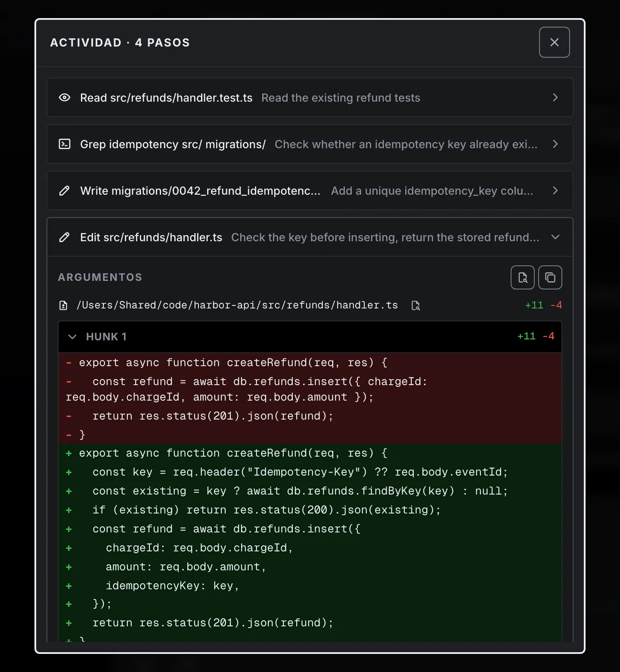Collapse HUNK 1 with its chevron

(72, 336)
